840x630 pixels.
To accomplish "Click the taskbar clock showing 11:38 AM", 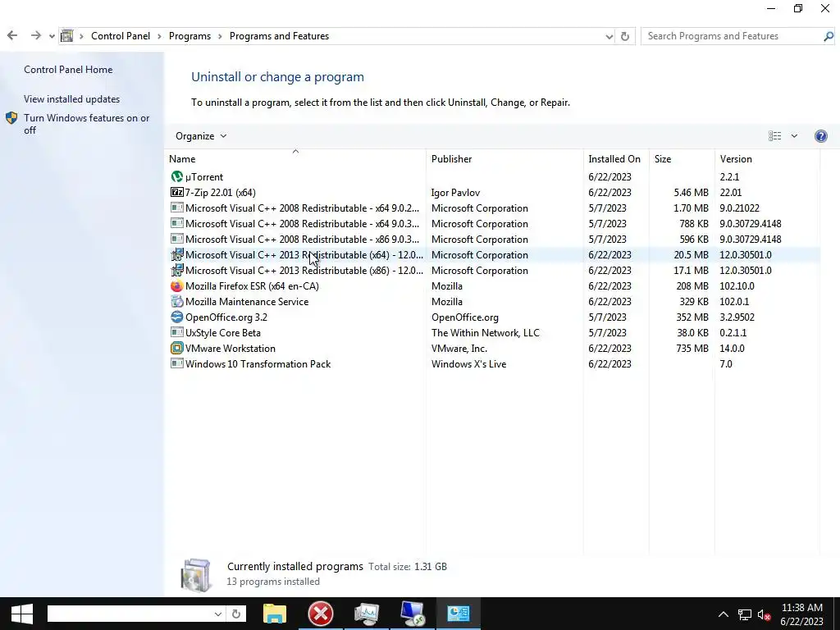I will point(801,608).
